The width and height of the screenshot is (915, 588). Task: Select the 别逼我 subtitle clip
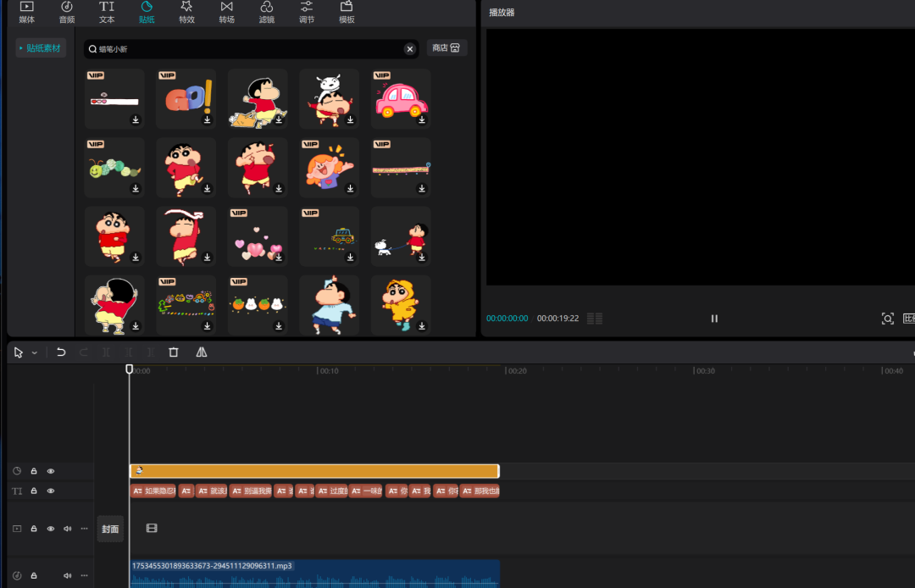251,491
